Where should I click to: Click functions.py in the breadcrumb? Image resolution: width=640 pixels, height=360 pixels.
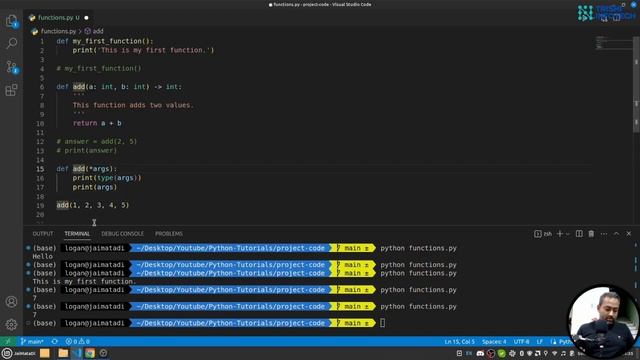(x=58, y=31)
